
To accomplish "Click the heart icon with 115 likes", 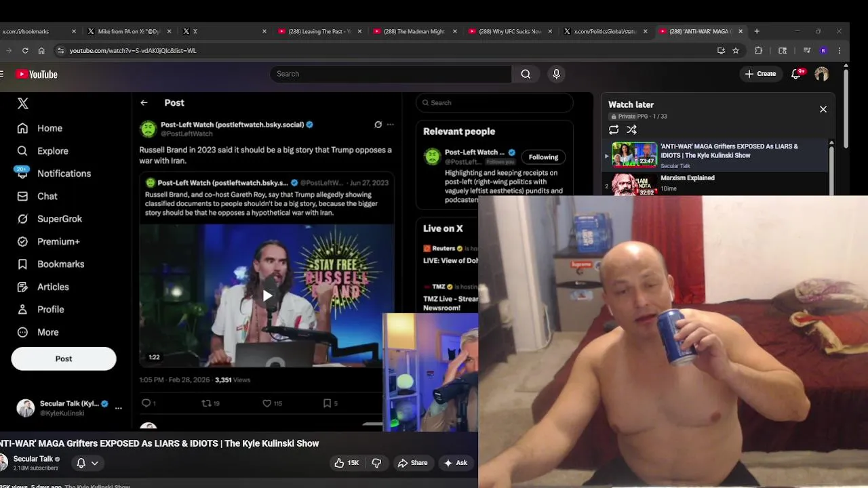I will [267, 403].
